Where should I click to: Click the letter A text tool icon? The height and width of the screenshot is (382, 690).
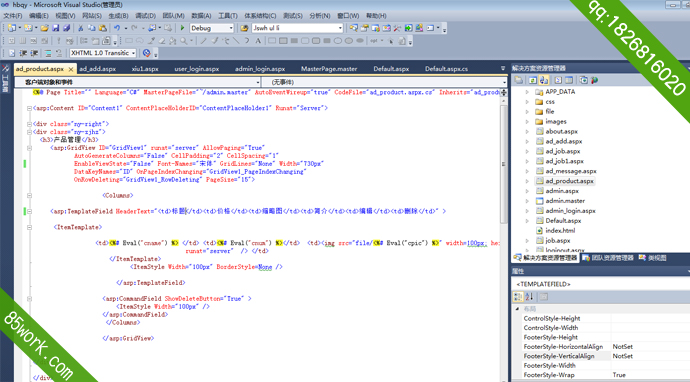tap(258, 40)
